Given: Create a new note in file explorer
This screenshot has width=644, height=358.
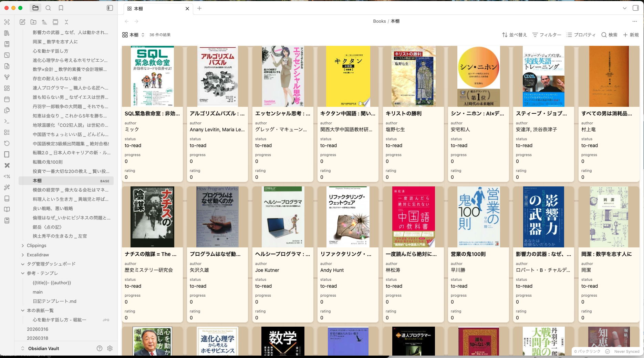Looking at the screenshot, I should [22, 22].
